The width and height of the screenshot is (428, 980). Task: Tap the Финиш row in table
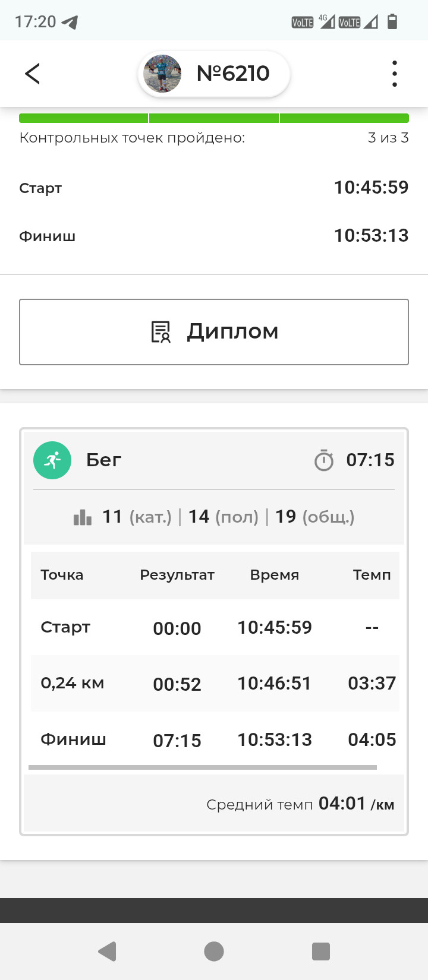click(x=215, y=739)
